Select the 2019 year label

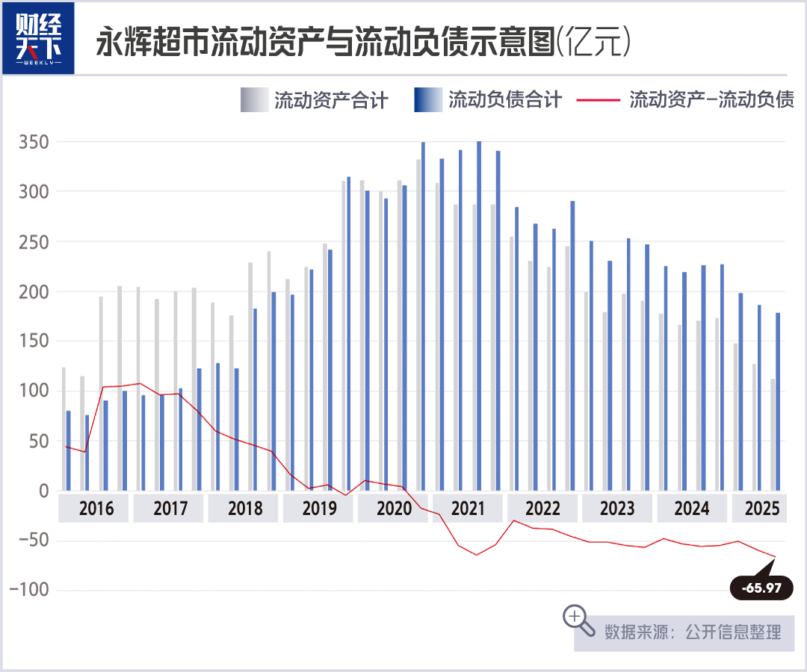pos(319,508)
